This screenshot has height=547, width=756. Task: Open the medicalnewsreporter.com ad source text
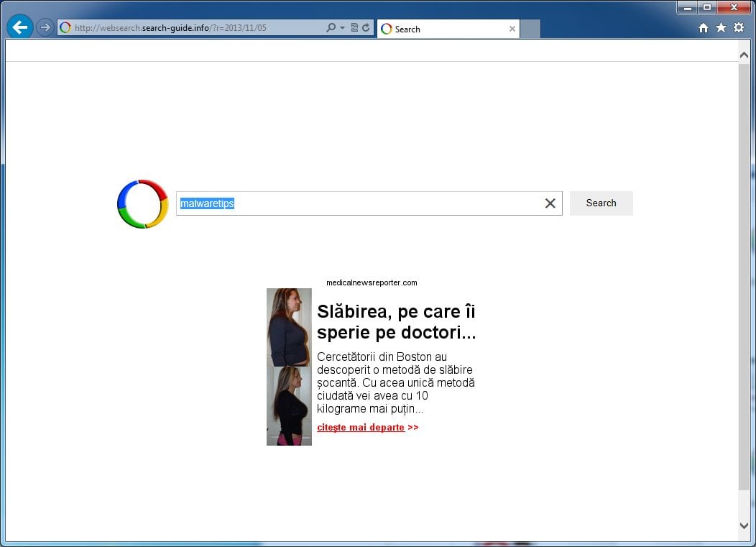click(372, 282)
